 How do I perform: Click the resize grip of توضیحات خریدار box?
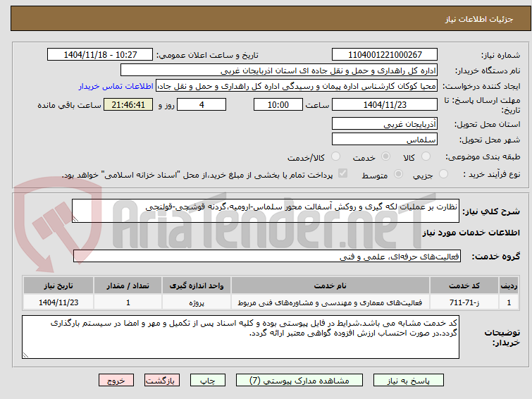25,355
